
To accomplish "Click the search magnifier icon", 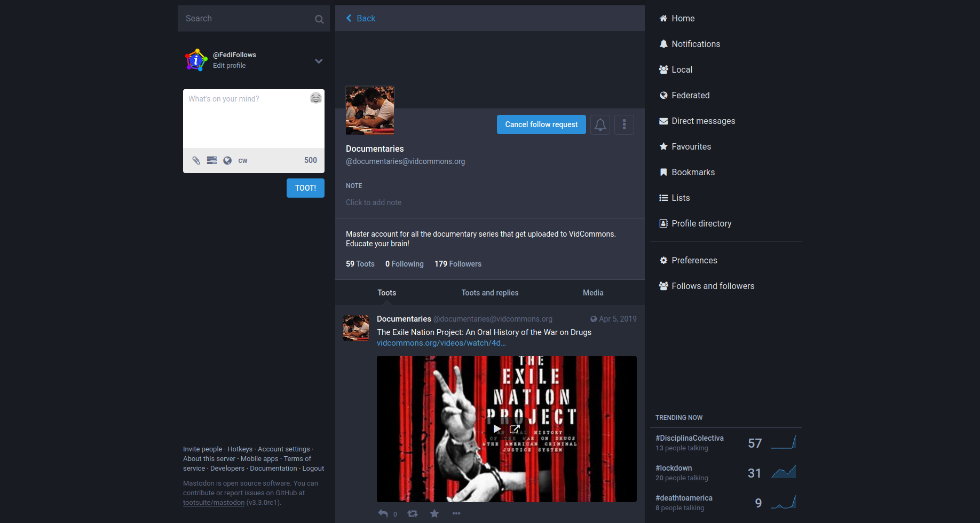I will click(319, 19).
